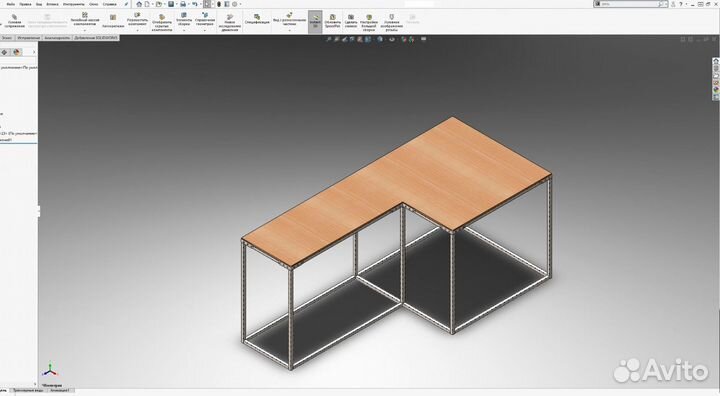
Task: Expand the dropdown arrow beside Options gear
Action: (x=240, y=4)
